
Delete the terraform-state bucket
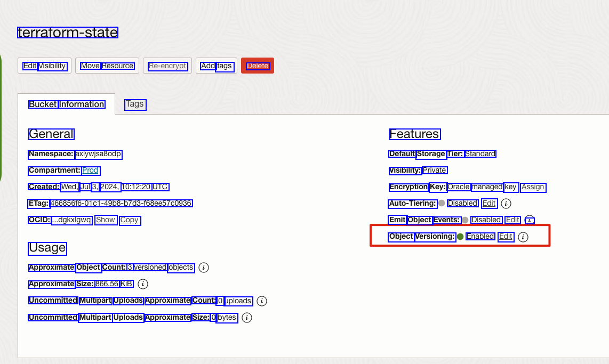[258, 66]
